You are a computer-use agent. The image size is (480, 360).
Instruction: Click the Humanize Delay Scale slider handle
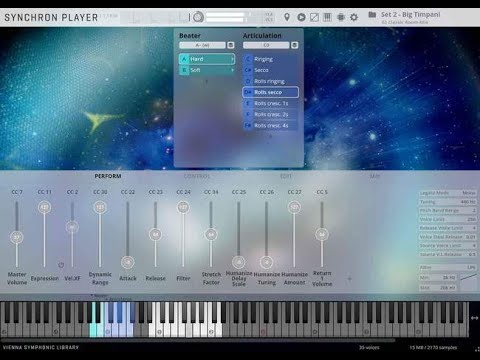[238, 262]
